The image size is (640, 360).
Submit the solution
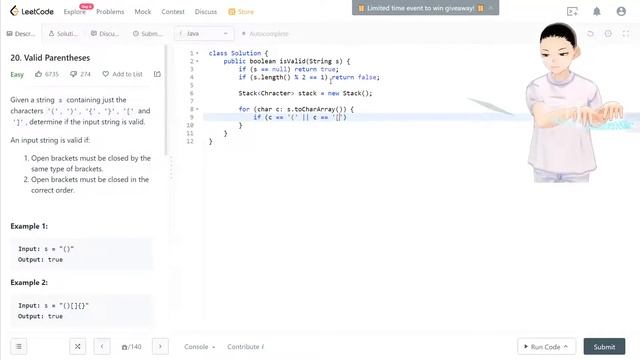(x=604, y=347)
